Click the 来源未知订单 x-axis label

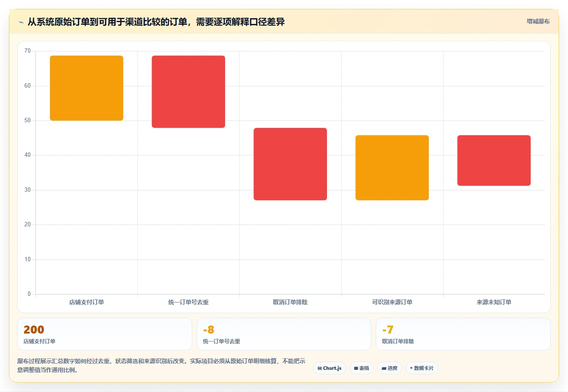pos(494,302)
